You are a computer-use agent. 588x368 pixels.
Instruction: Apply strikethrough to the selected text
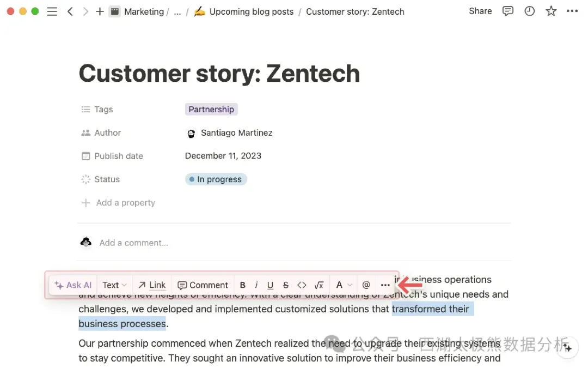[285, 285]
